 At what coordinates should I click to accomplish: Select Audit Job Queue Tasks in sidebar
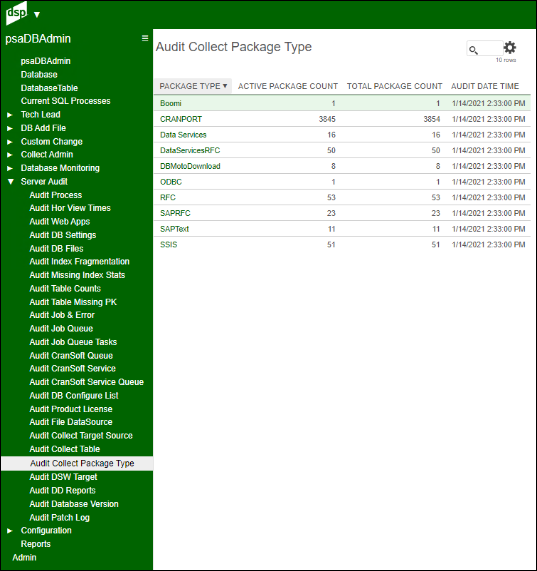73,342
